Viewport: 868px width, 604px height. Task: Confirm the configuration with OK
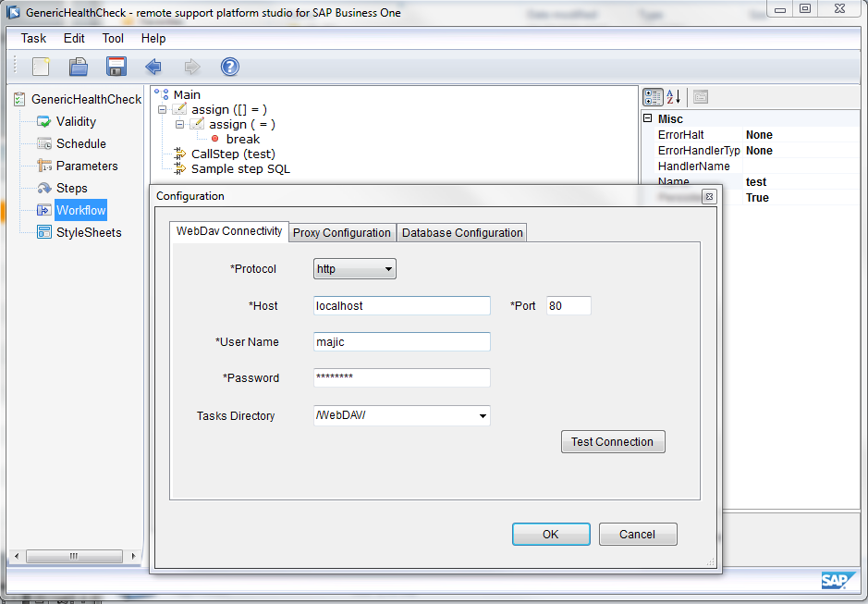point(551,535)
